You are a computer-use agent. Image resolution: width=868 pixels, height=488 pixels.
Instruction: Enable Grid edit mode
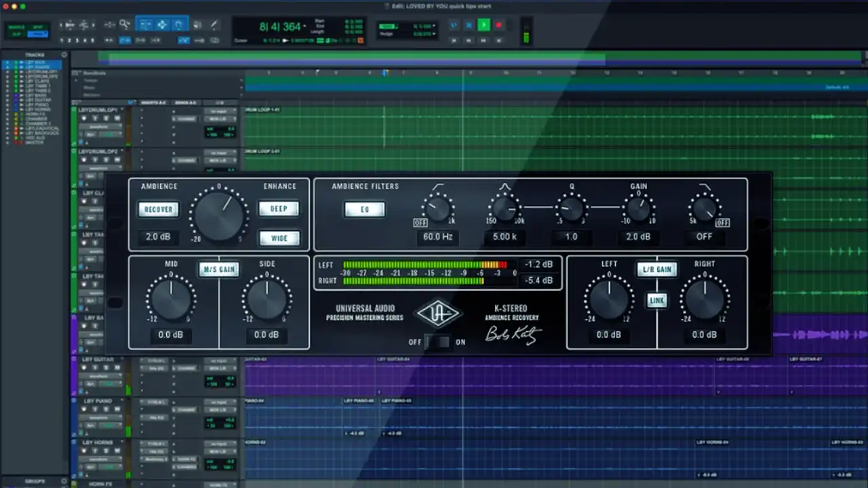[x=38, y=35]
